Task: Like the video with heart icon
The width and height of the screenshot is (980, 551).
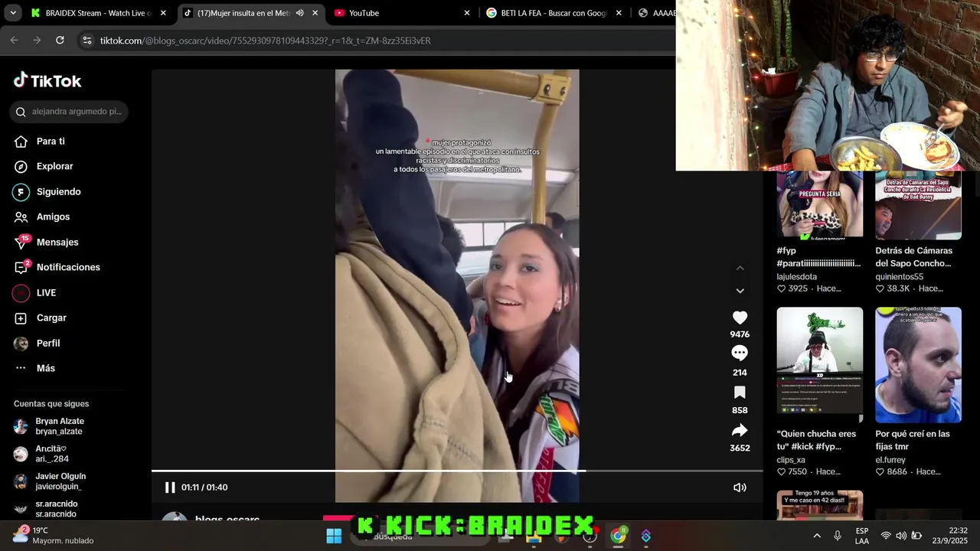Action: pos(740,318)
